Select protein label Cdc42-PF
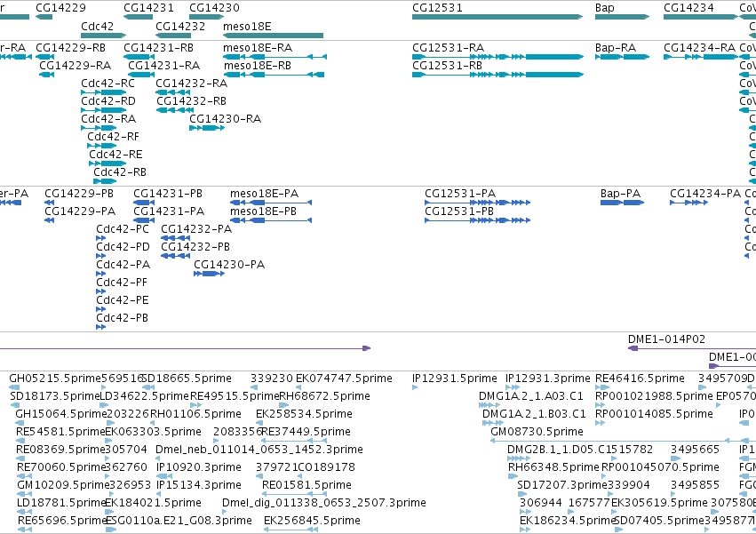This screenshot has width=756, height=534. pos(122,283)
